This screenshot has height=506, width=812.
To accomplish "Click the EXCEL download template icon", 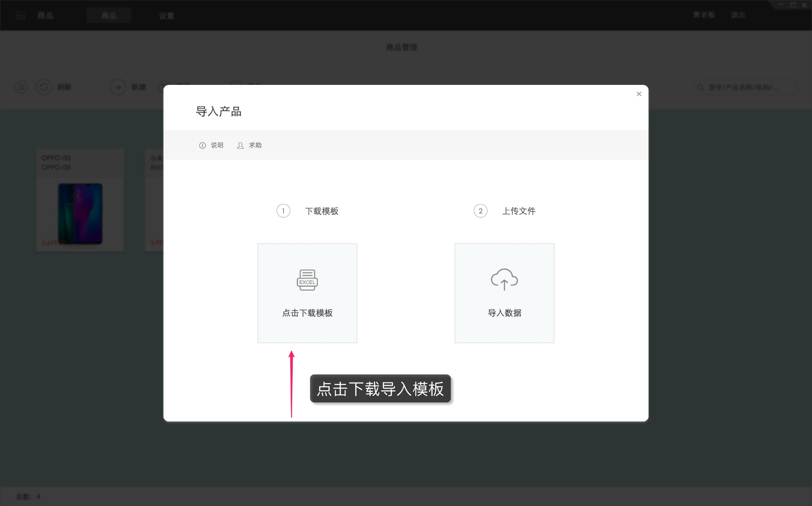I will [307, 280].
